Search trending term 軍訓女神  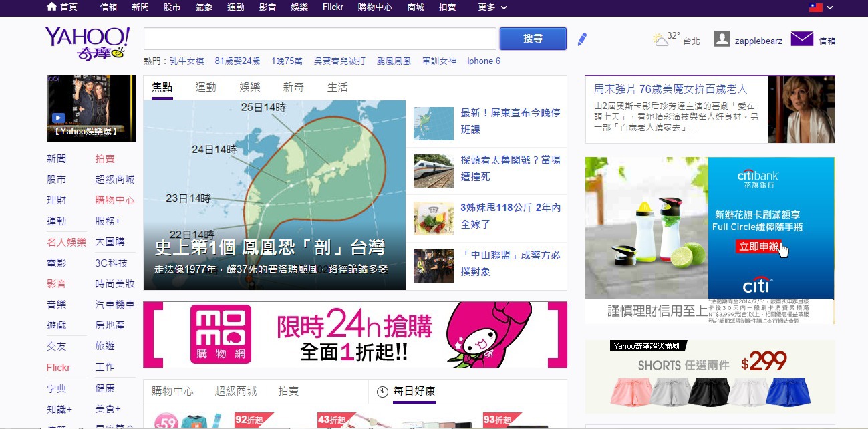(439, 61)
